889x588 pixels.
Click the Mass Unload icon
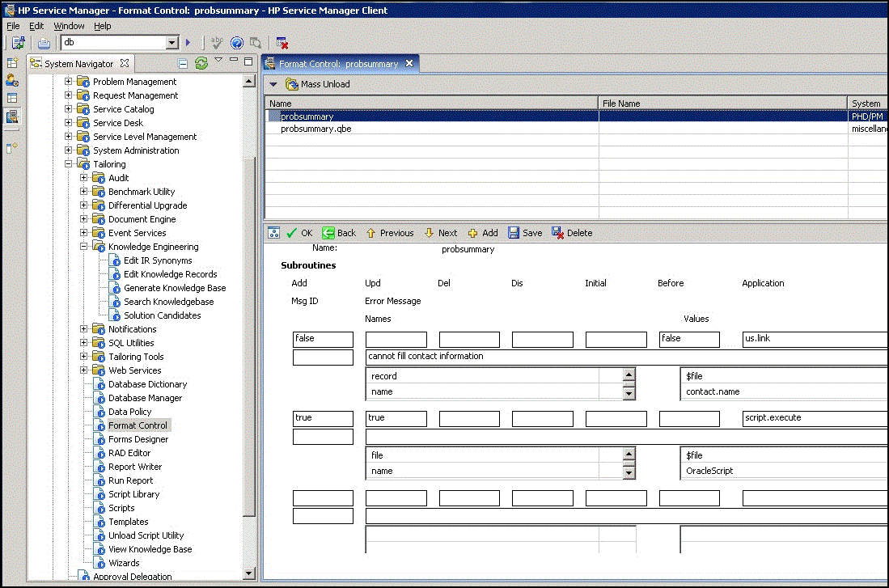click(x=292, y=84)
